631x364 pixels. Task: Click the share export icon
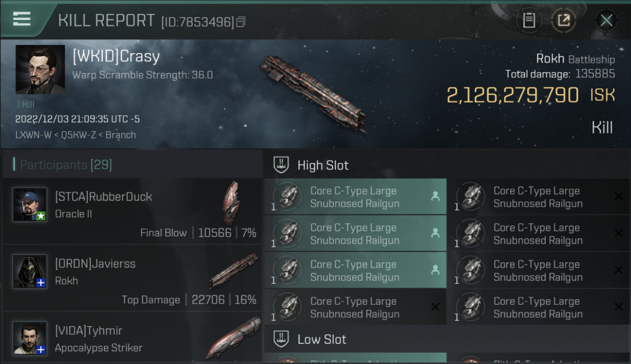564,20
